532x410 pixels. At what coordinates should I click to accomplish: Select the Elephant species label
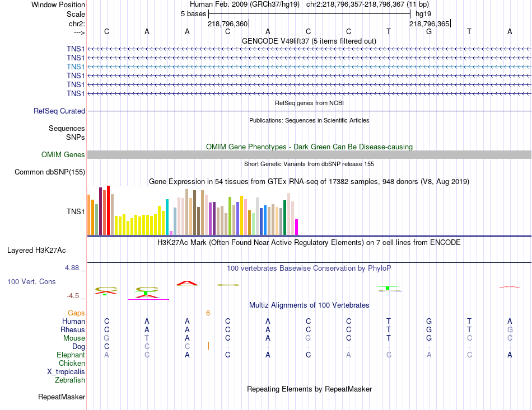[x=71, y=355]
